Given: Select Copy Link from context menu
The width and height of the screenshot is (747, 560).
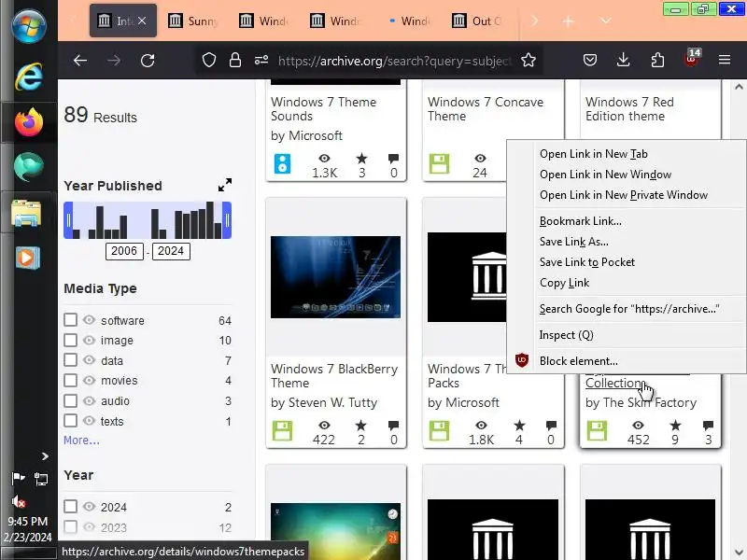Looking at the screenshot, I should point(564,283).
